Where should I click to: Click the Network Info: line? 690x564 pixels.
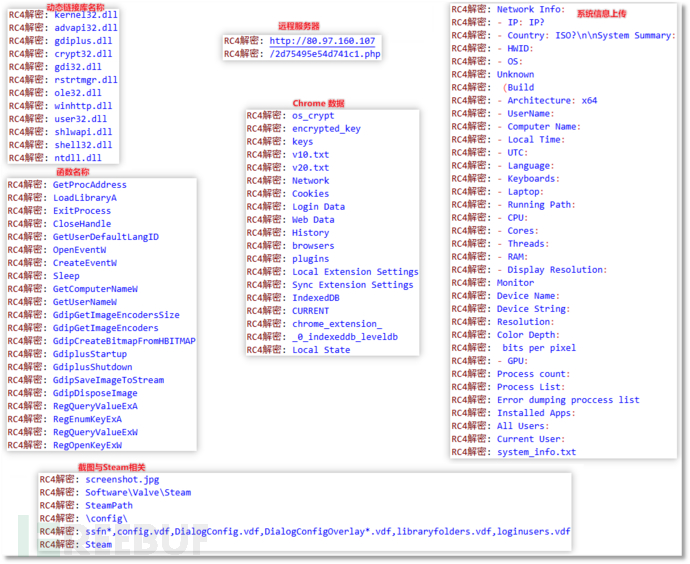(x=530, y=9)
